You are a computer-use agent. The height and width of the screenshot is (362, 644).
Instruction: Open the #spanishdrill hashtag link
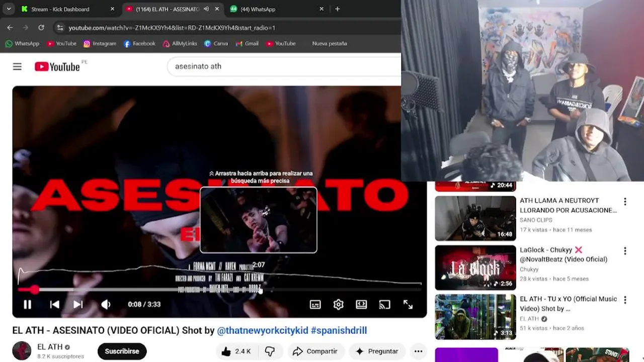tap(339, 330)
